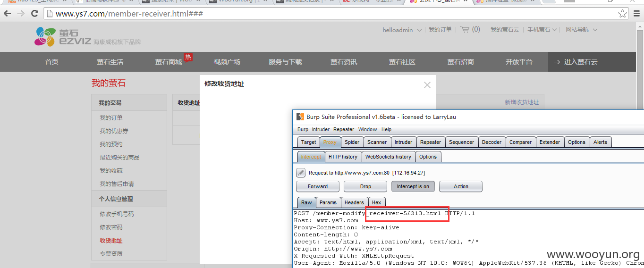Viewport: 644px width, 268px height.
Task: Switch to Sequencer tab
Action: (x=461, y=142)
